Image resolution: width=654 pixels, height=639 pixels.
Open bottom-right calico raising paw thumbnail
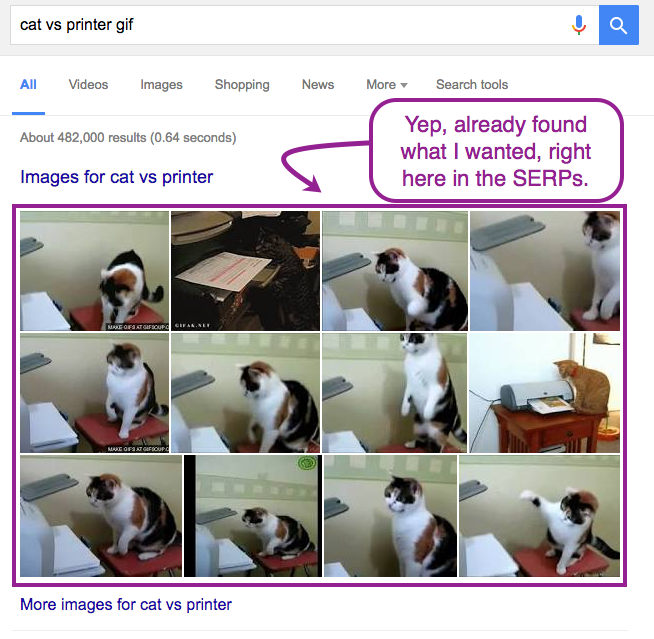click(x=539, y=516)
